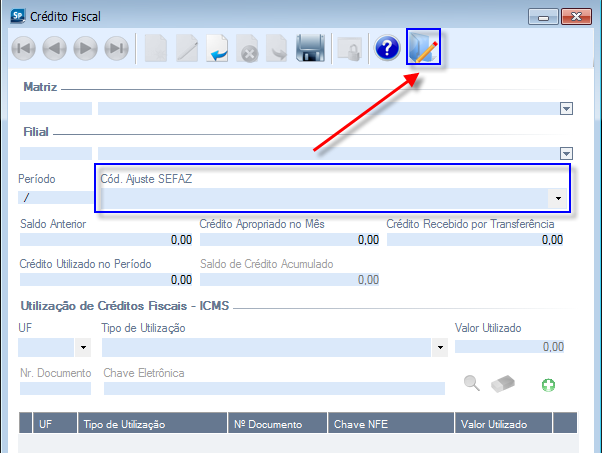Click Saldo de Crédito Acumulado field
Viewport: 602px width, 453px height.
click(x=289, y=279)
